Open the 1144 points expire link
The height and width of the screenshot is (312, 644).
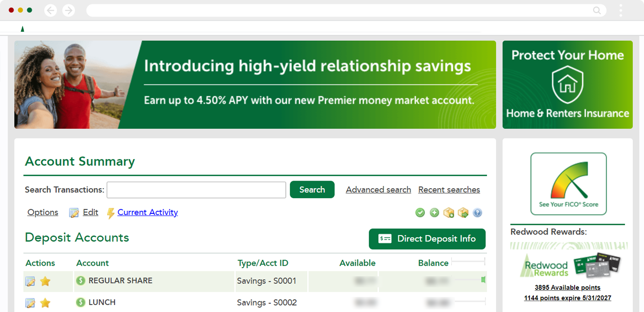click(568, 298)
